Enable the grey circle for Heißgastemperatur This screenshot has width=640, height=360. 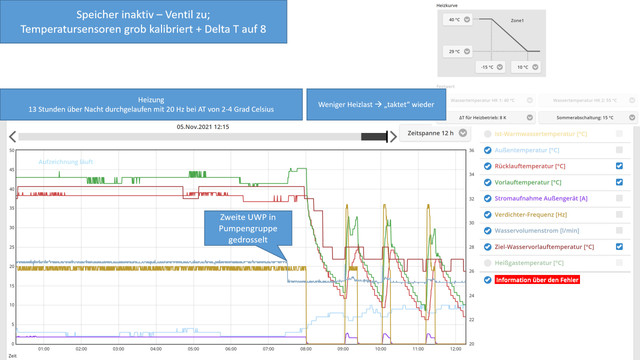tap(487, 263)
